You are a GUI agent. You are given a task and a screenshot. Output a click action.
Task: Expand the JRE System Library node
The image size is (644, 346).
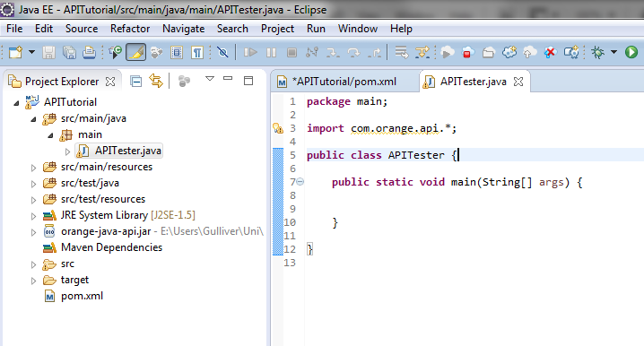[34, 216]
